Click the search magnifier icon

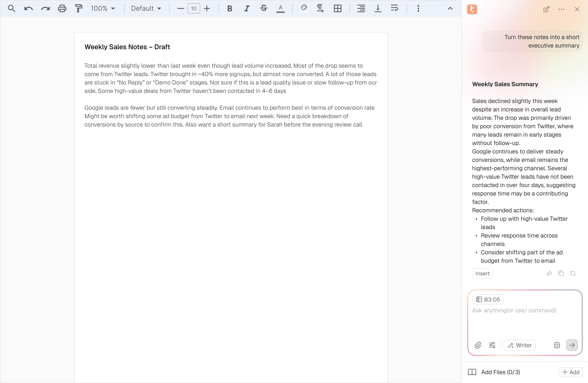pos(11,8)
